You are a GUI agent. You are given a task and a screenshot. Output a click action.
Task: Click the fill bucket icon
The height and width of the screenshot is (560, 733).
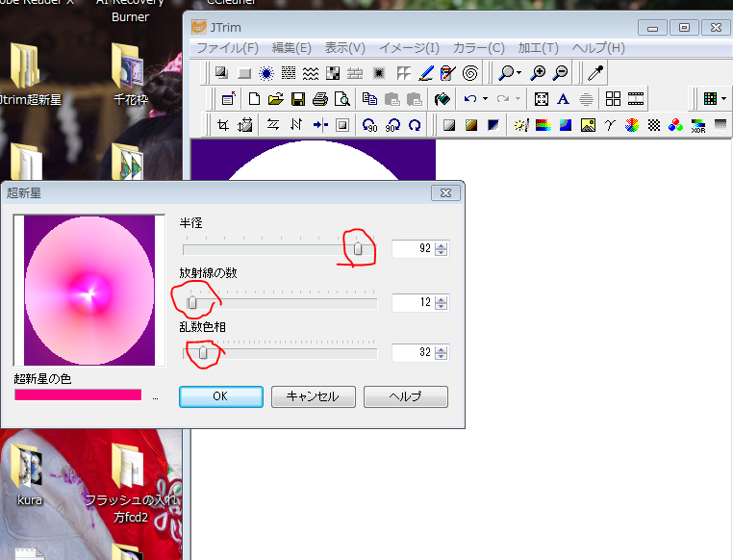click(x=442, y=99)
